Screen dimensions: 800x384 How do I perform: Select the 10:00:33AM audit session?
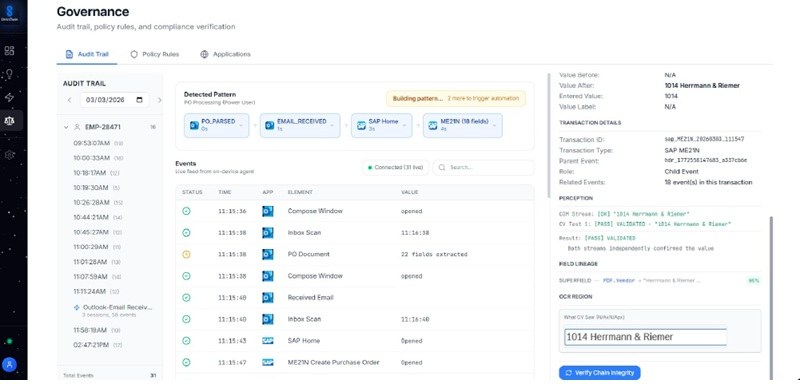tap(98, 158)
